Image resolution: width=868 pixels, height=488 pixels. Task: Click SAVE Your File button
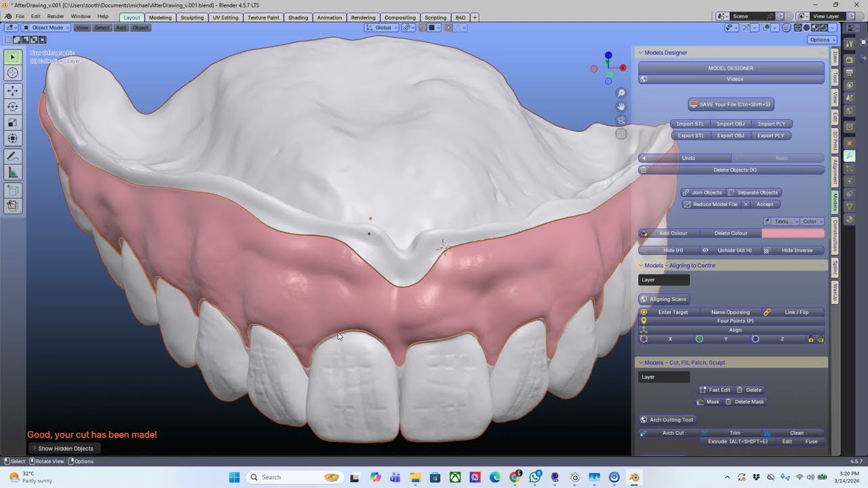pos(731,104)
